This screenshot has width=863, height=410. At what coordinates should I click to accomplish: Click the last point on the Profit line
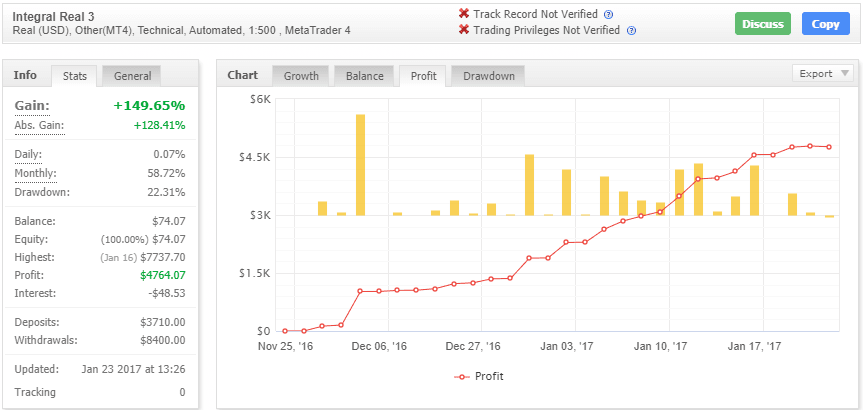click(x=829, y=147)
